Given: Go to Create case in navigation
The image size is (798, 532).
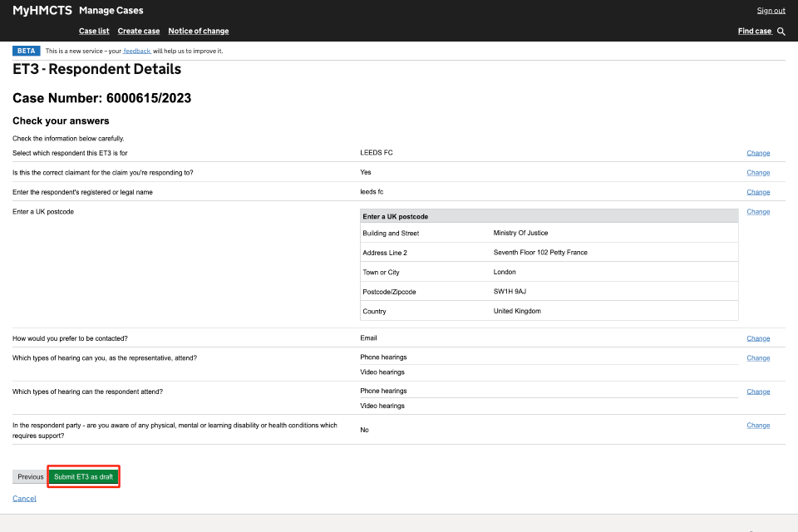Looking at the screenshot, I should point(139,32).
